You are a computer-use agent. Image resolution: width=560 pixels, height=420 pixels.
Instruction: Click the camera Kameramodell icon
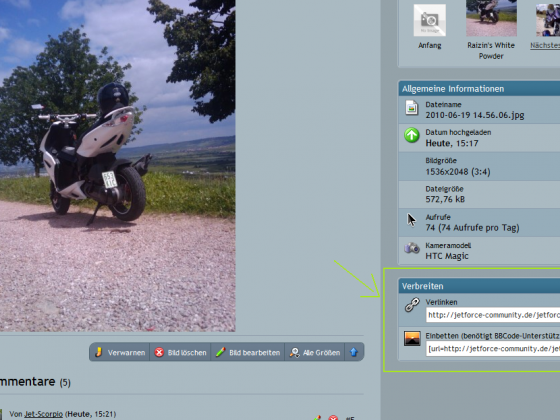(412, 248)
